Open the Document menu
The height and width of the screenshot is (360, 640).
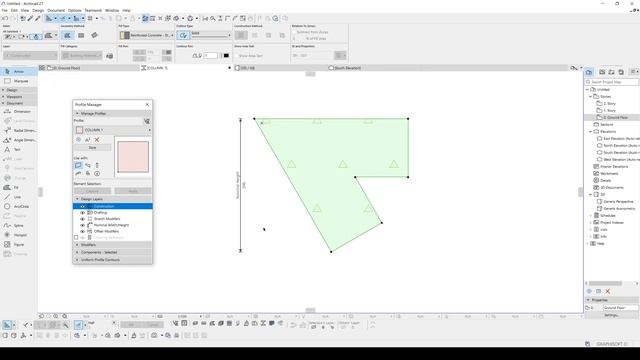[56, 10]
